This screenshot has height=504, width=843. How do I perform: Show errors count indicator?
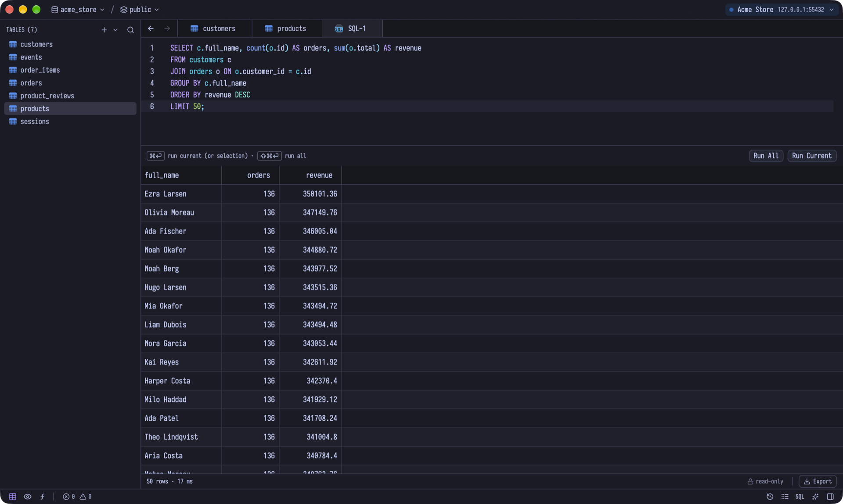[x=68, y=497]
